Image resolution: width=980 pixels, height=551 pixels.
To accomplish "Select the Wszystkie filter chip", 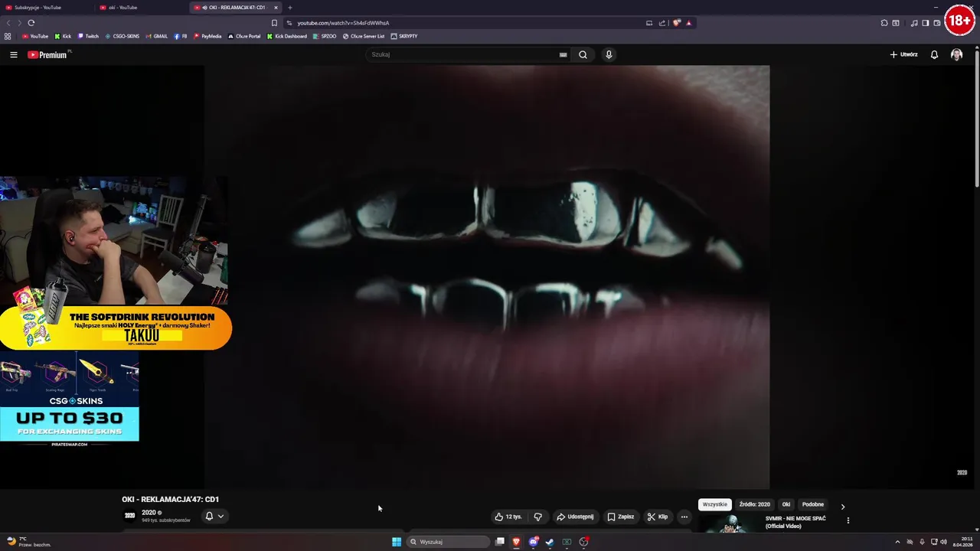I will pos(714,504).
